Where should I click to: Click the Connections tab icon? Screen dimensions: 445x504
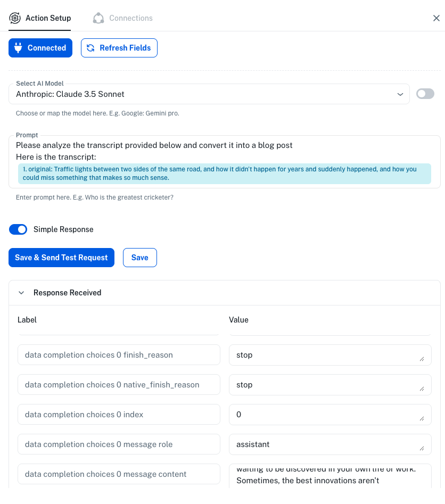98,18
